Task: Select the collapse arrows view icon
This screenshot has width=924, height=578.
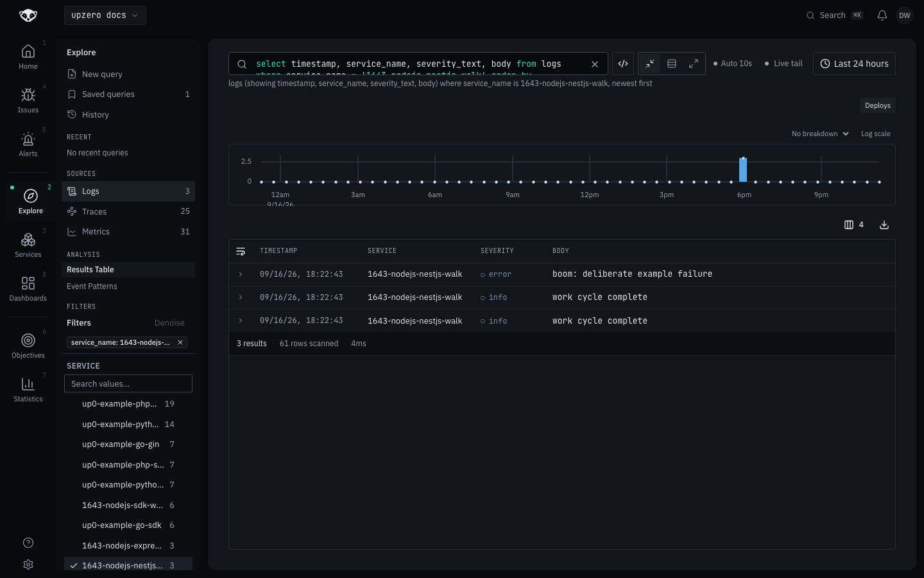Action: coord(650,64)
